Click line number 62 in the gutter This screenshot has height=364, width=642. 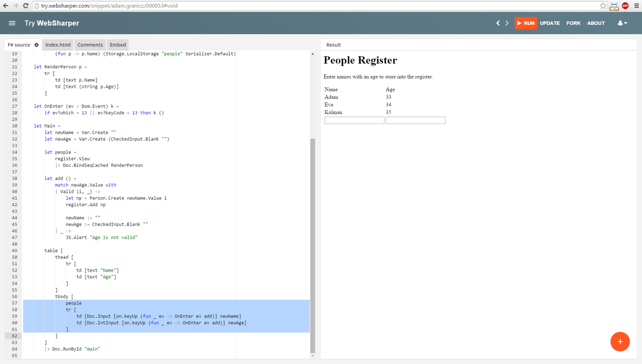[x=14, y=336]
